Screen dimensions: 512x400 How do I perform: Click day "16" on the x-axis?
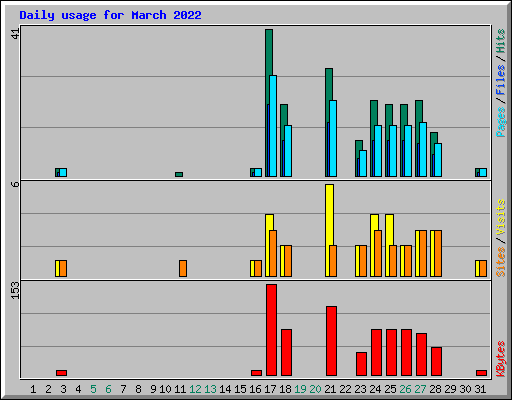(x=255, y=389)
